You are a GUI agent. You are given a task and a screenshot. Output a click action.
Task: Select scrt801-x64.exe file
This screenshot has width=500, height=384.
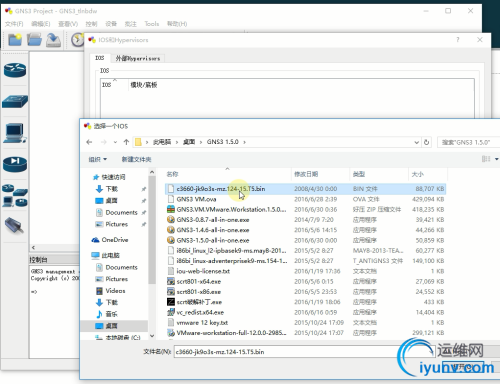[x=199, y=281]
